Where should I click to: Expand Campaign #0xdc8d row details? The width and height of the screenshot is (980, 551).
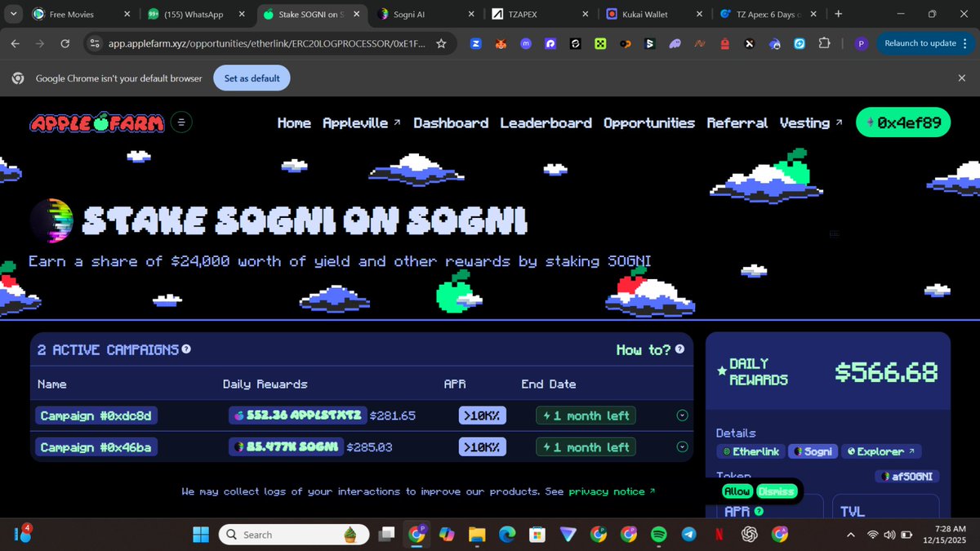683,415
